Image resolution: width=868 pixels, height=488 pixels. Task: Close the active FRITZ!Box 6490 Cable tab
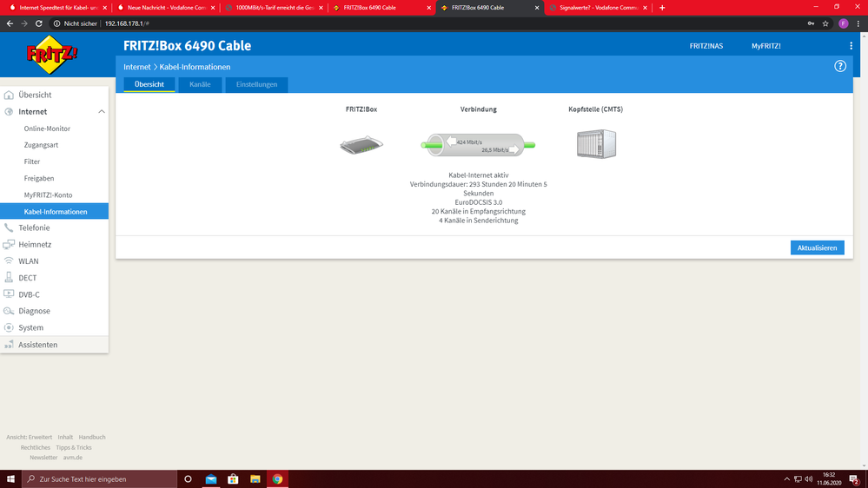point(536,8)
